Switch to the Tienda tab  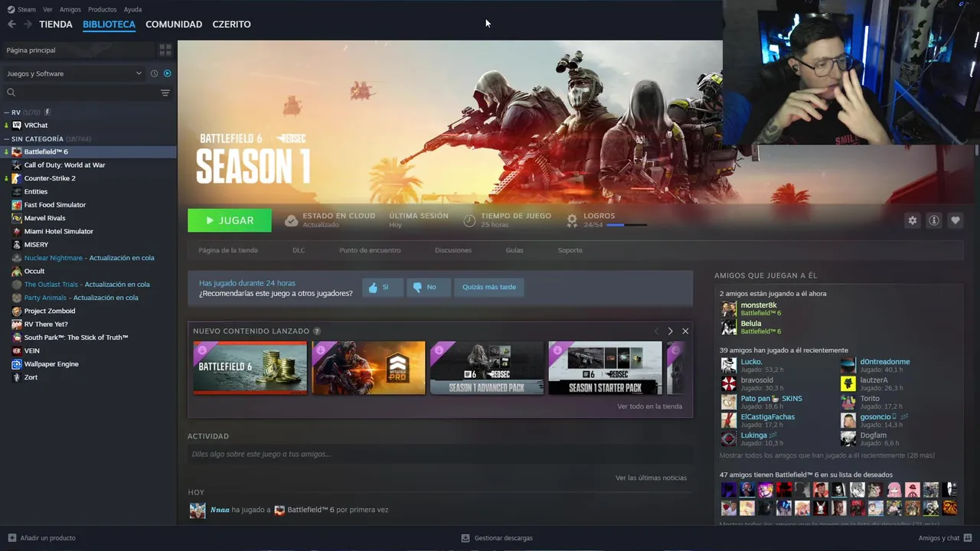tap(56, 24)
